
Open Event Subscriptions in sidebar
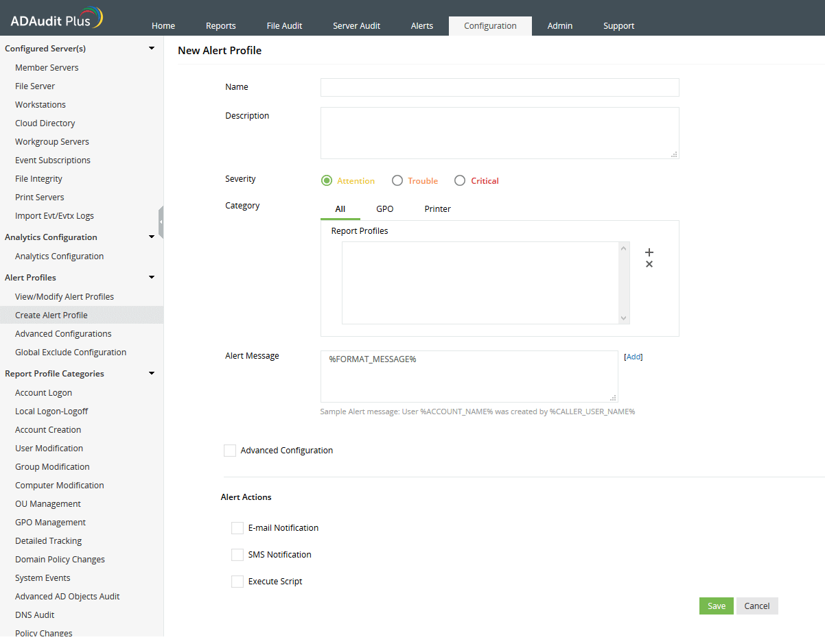tap(53, 160)
